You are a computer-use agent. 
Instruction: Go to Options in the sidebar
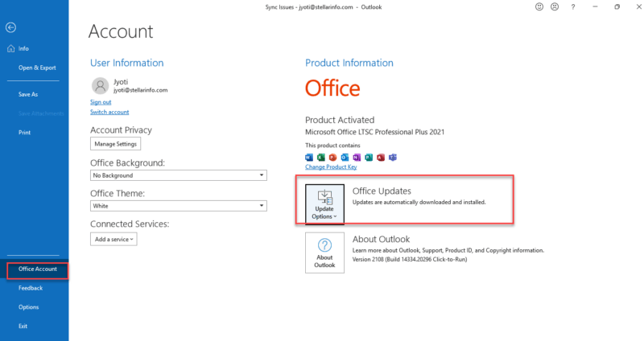[29, 307]
